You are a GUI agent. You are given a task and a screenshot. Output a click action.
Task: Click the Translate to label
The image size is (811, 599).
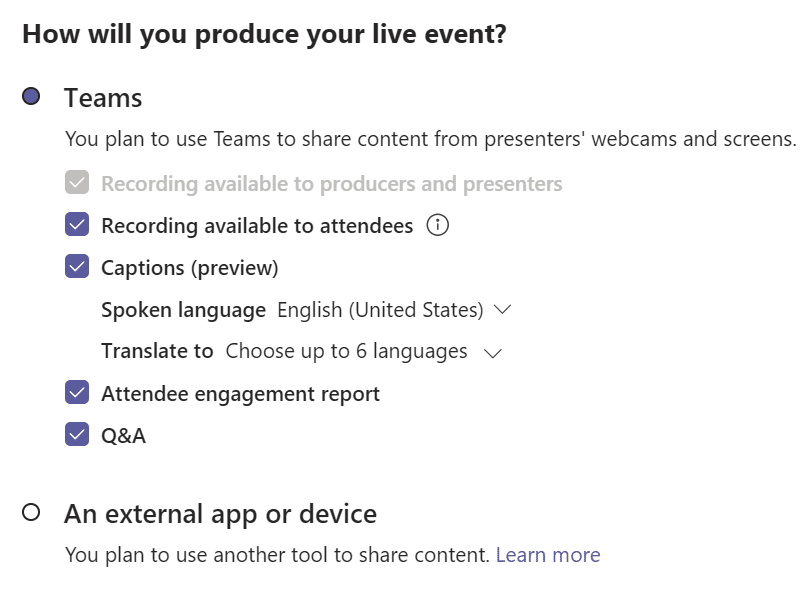point(157,351)
